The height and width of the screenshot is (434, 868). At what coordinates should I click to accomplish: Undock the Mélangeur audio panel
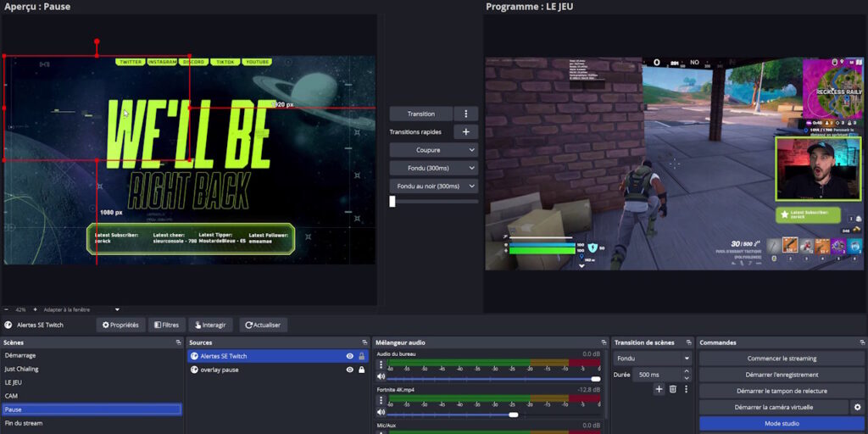pyautogui.click(x=603, y=342)
